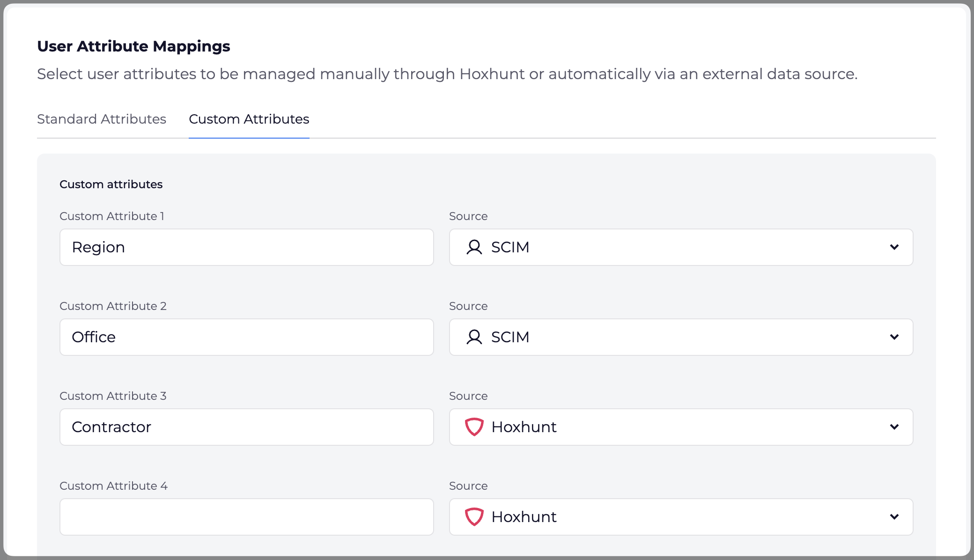Select the Custom Attributes tab

coord(249,119)
